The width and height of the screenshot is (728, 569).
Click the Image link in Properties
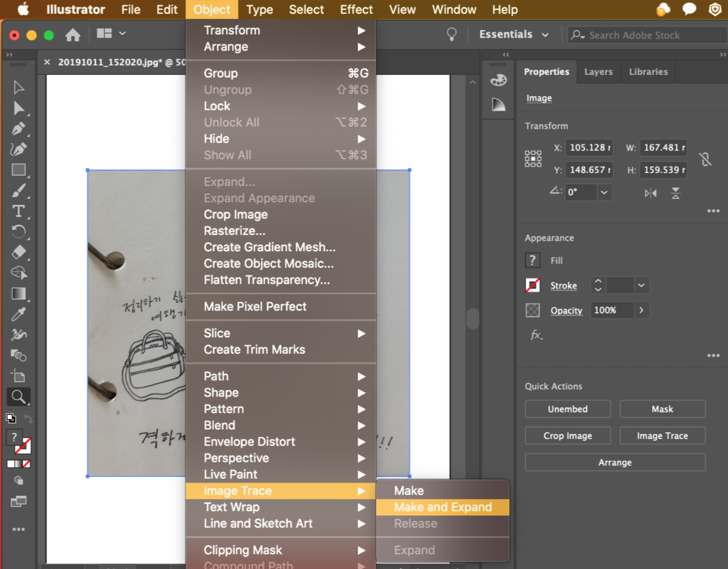point(539,98)
